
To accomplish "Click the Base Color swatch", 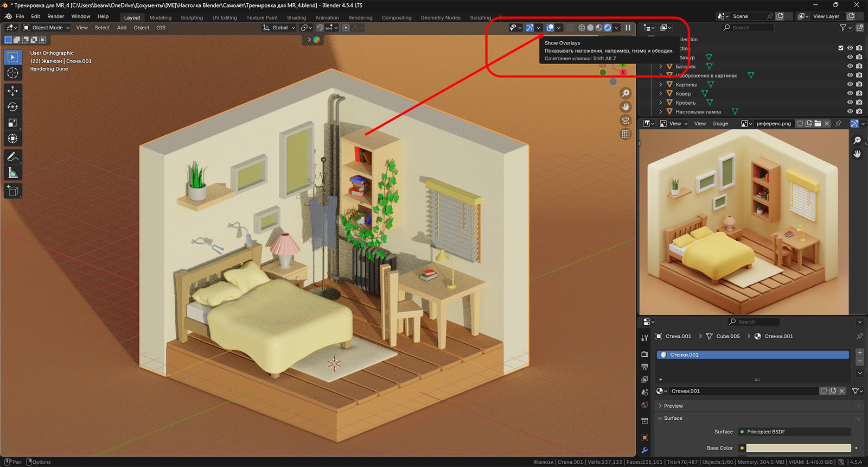I will coord(799,448).
